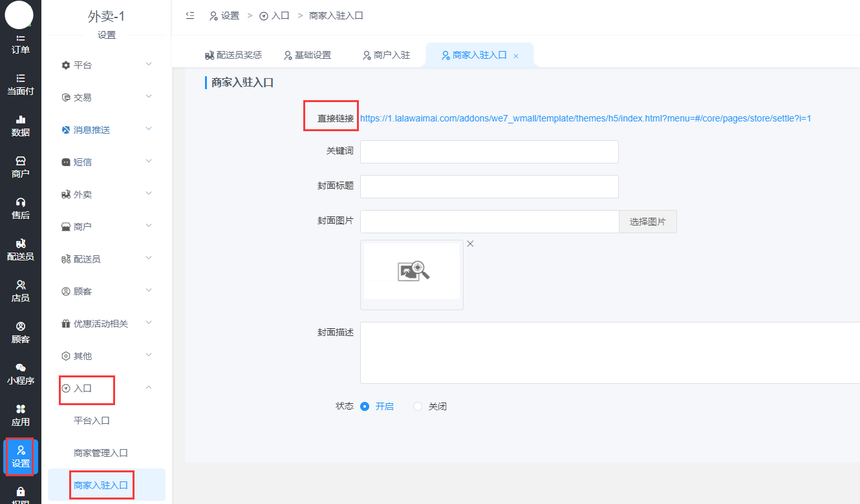Image resolution: width=860 pixels, height=504 pixels.
Task: Open the 数据 data chart icon
Action: (x=21, y=119)
